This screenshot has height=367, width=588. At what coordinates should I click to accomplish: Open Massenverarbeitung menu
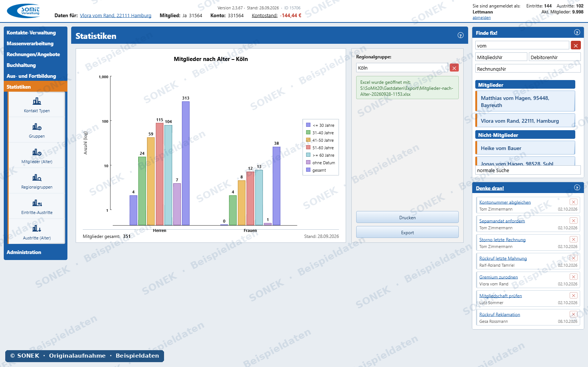click(x=36, y=43)
